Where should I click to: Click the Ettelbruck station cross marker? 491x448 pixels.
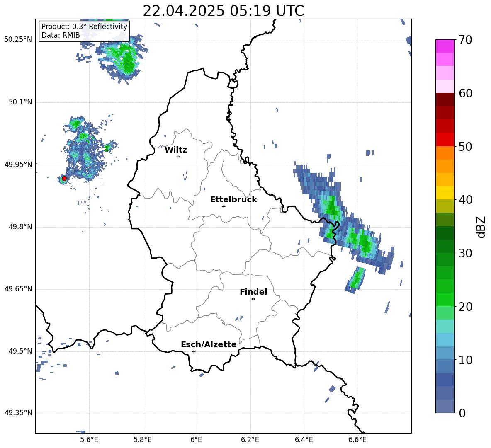coord(224,206)
